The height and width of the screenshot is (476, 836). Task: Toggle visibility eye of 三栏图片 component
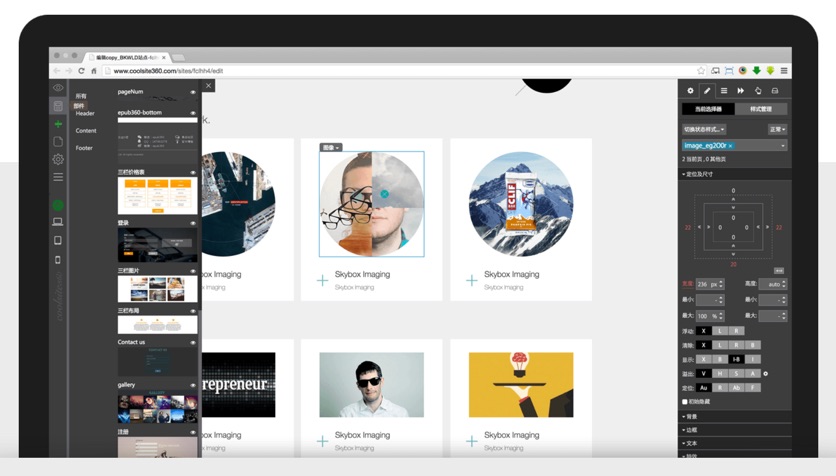click(x=193, y=271)
